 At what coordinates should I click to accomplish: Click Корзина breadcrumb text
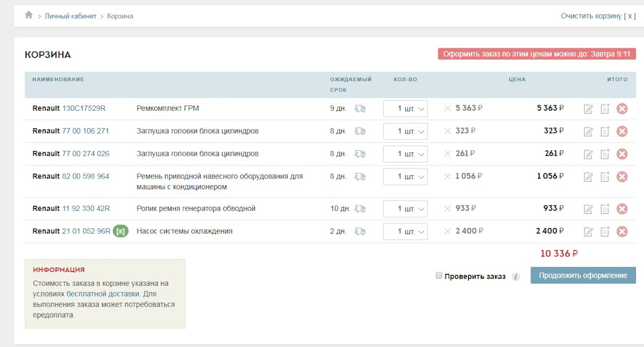click(120, 16)
